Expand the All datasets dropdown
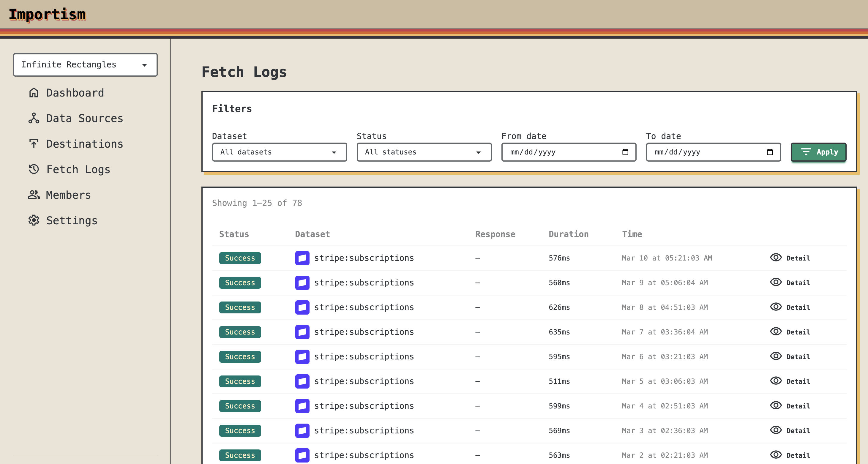The width and height of the screenshot is (868, 464). [x=279, y=152]
